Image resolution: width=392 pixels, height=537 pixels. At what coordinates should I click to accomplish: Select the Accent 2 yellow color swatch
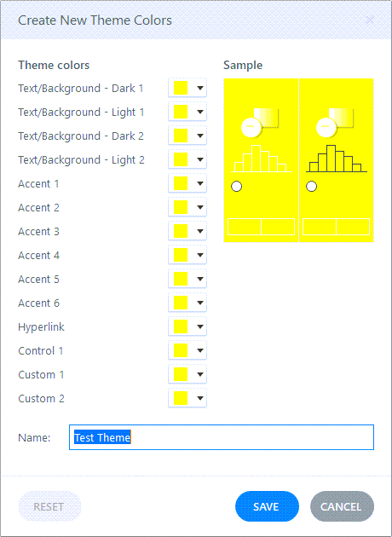(181, 207)
